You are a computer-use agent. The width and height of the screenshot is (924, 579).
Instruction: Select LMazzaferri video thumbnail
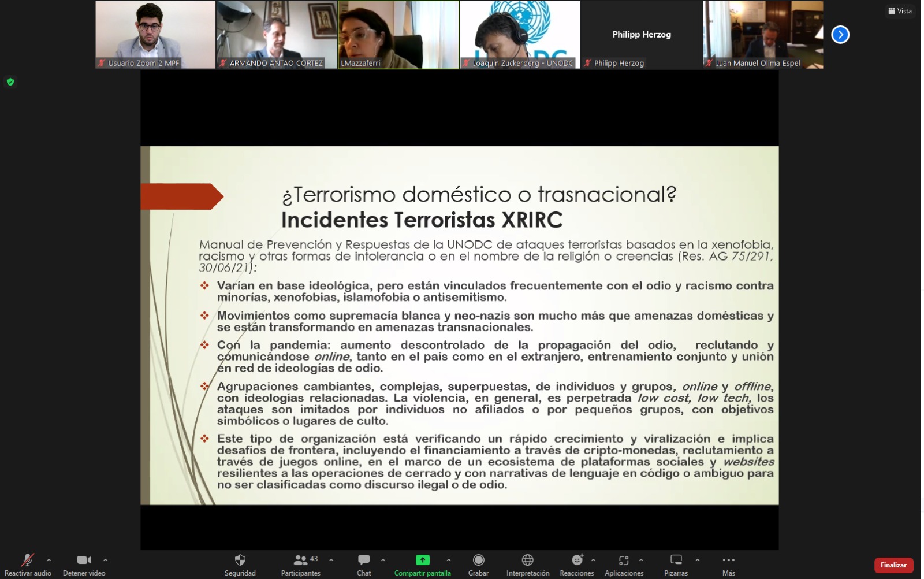tap(398, 35)
